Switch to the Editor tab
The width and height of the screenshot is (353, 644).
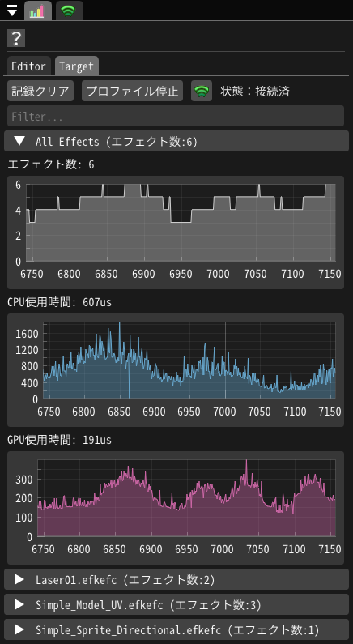pyautogui.click(x=28, y=66)
